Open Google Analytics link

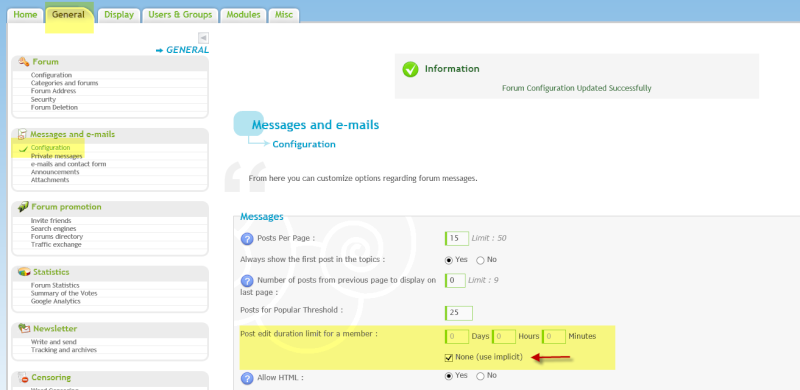tap(56, 302)
